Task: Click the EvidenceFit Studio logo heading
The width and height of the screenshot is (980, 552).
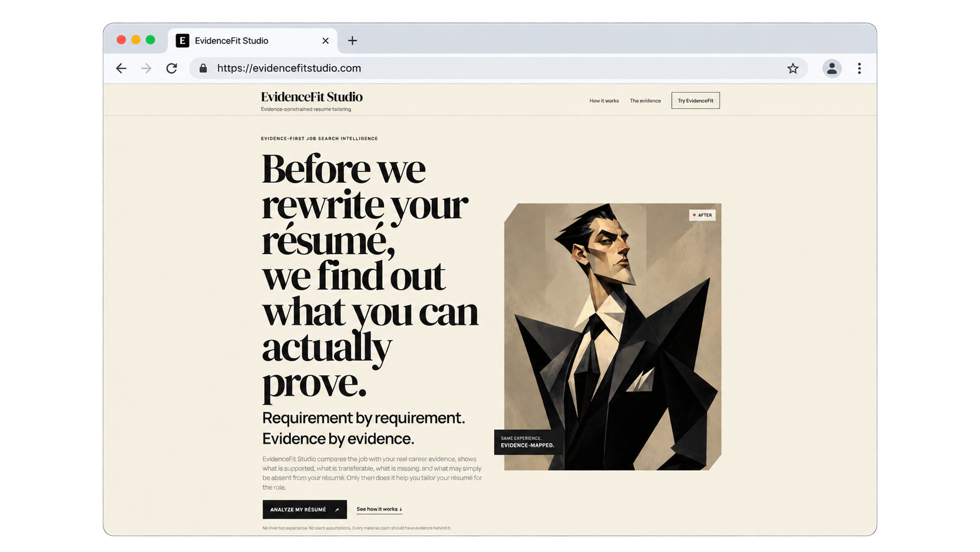Action: point(312,97)
